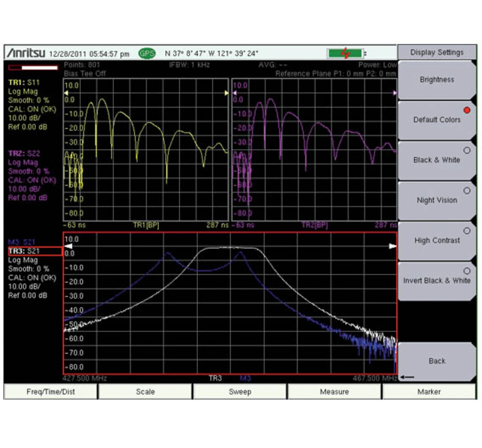This screenshot has width=482, height=448.
Task: Click the Points: 801 readout
Action: (x=82, y=65)
